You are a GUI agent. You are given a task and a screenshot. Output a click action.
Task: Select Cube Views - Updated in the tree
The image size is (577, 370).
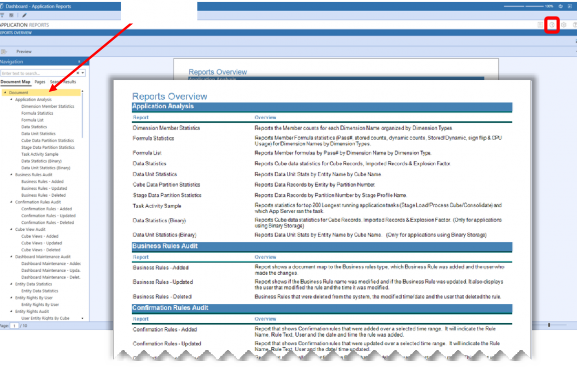pyautogui.click(x=42, y=243)
